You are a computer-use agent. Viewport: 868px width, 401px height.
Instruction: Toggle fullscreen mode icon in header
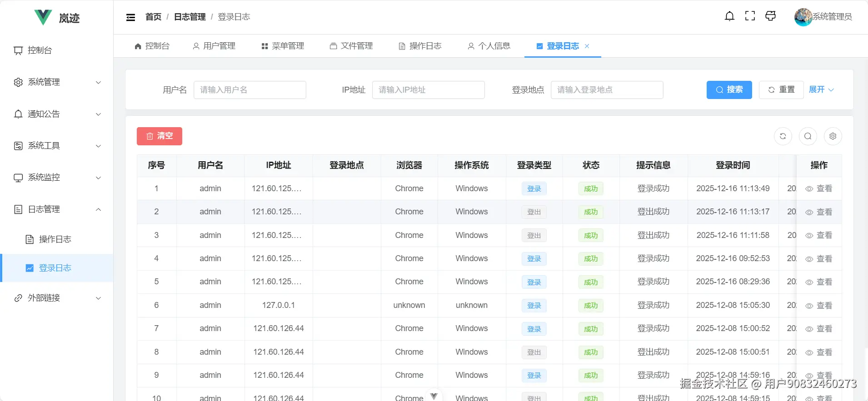[750, 16]
